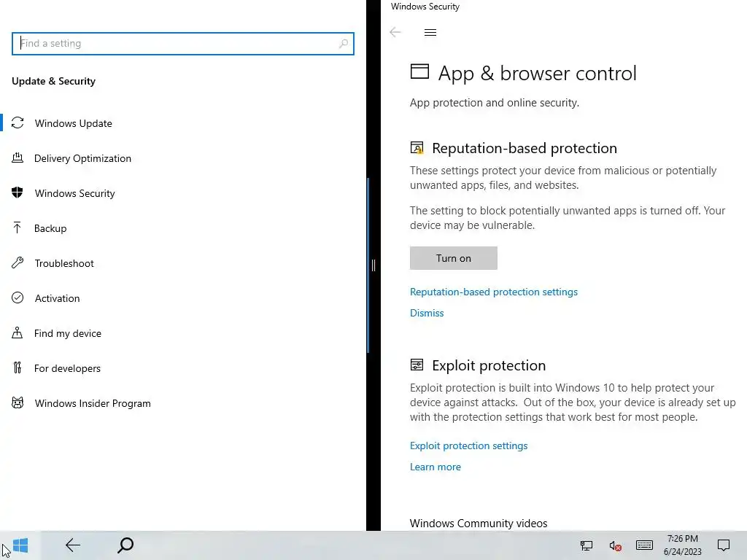
Task: Open Exploit protection settings link
Action: coord(468,446)
